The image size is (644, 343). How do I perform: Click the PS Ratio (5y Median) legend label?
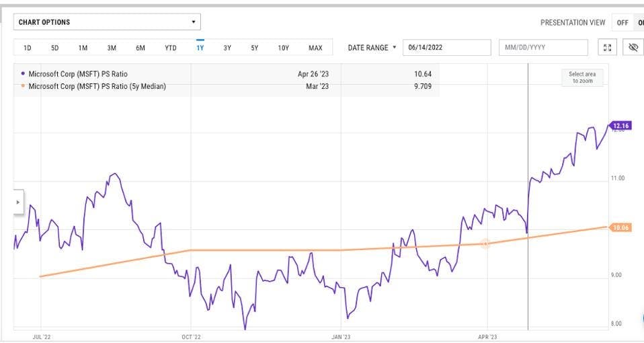pos(97,86)
